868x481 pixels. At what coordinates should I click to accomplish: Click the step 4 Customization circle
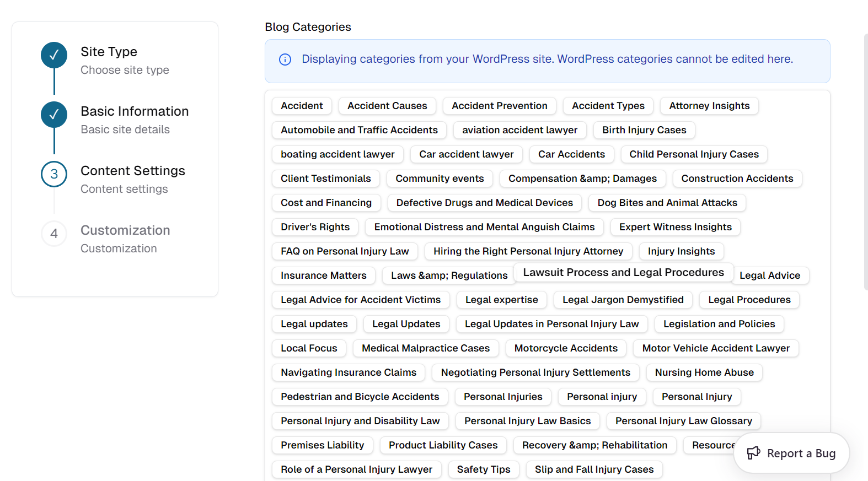tap(54, 234)
